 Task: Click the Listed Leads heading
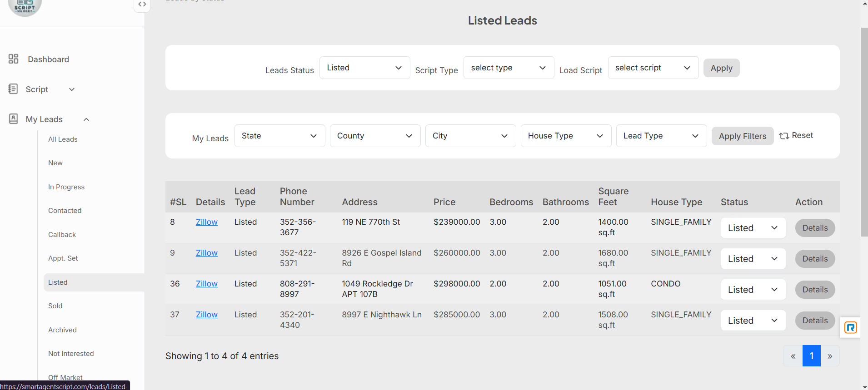pos(503,20)
